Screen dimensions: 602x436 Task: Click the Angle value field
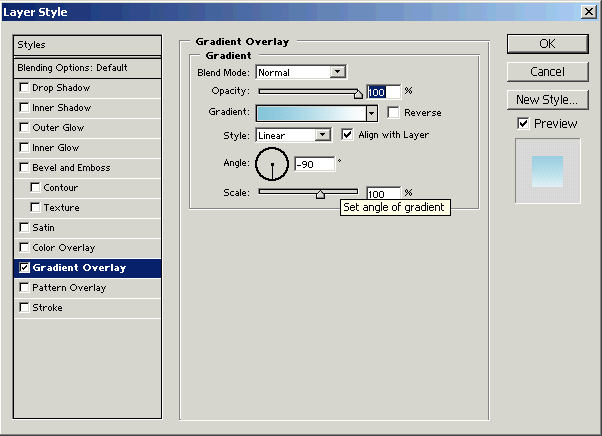(314, 164)
